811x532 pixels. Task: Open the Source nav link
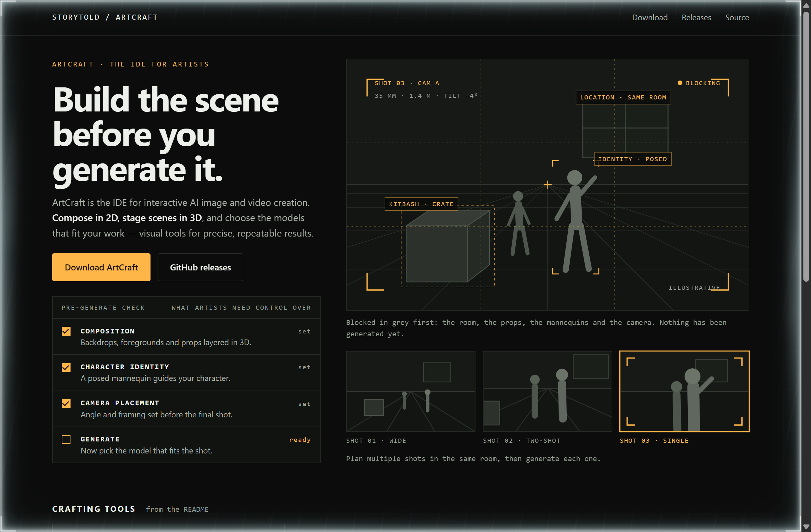737,17
